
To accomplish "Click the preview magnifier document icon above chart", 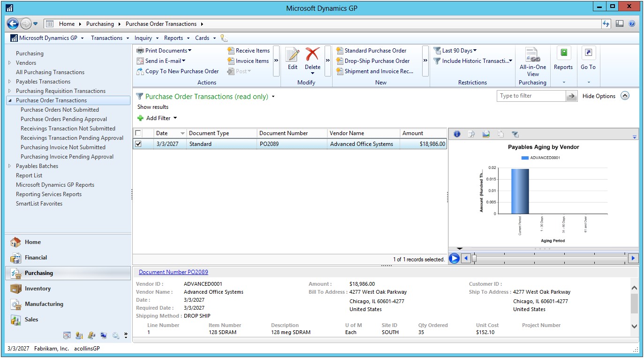I will pos(471,134).
